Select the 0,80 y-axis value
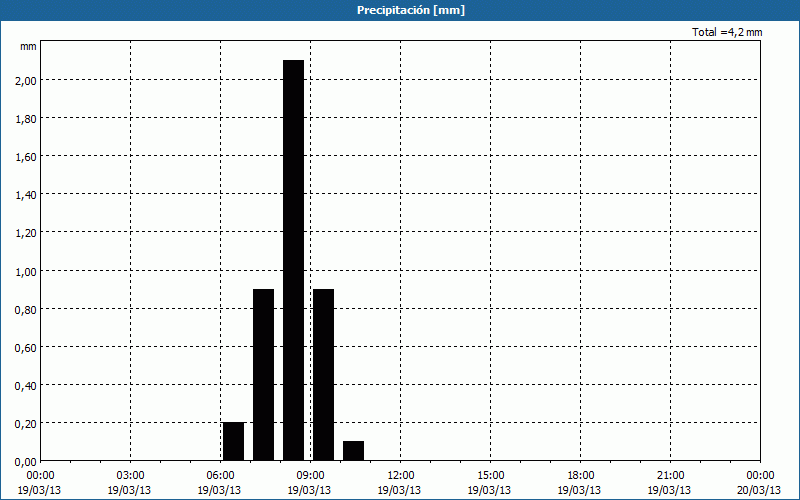The width and height of the screenshot is (800, 500). [x=26, y=309]
